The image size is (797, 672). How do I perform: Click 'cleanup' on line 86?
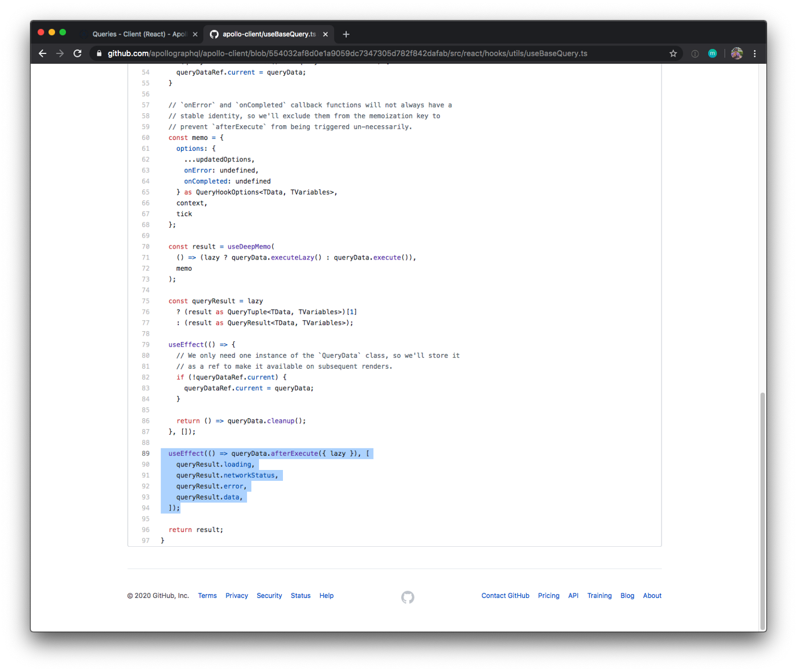click(281, 421)
